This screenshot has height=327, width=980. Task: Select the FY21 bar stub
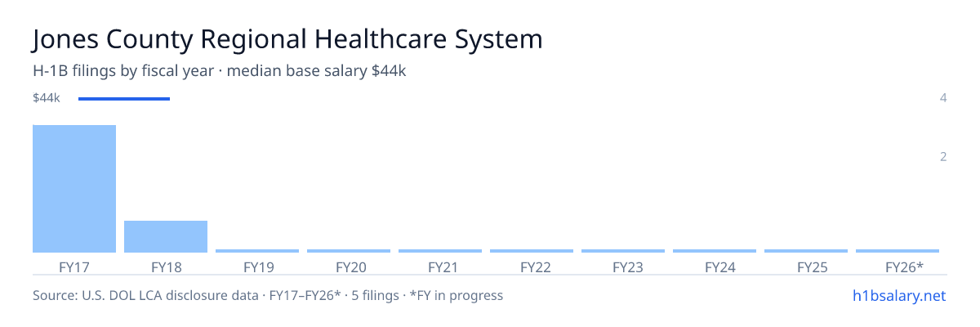click(x=440, y=251)
